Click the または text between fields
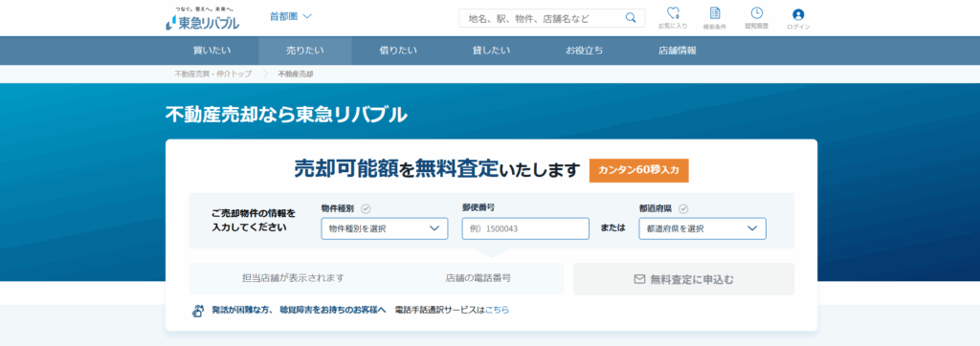 click(x=613, y=228)
